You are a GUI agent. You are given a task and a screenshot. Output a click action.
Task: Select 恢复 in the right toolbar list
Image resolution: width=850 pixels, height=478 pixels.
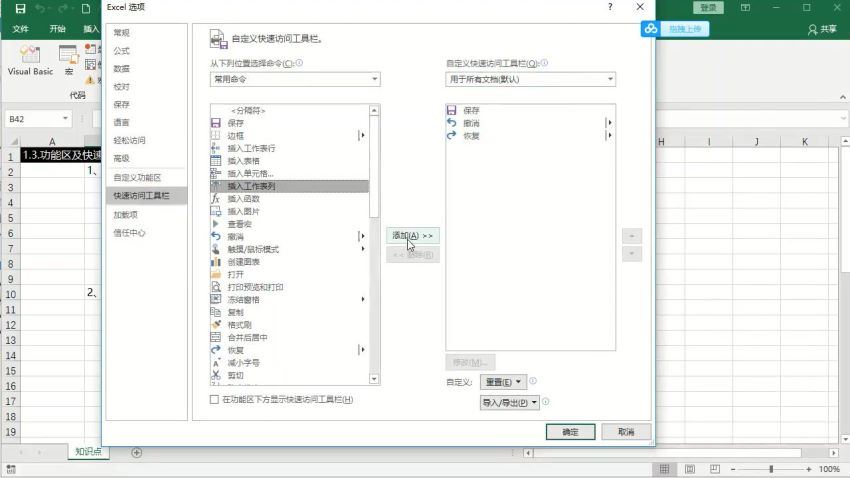click(530, 135)
